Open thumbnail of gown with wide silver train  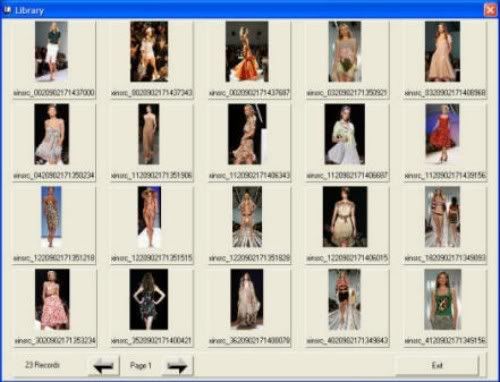247,217
